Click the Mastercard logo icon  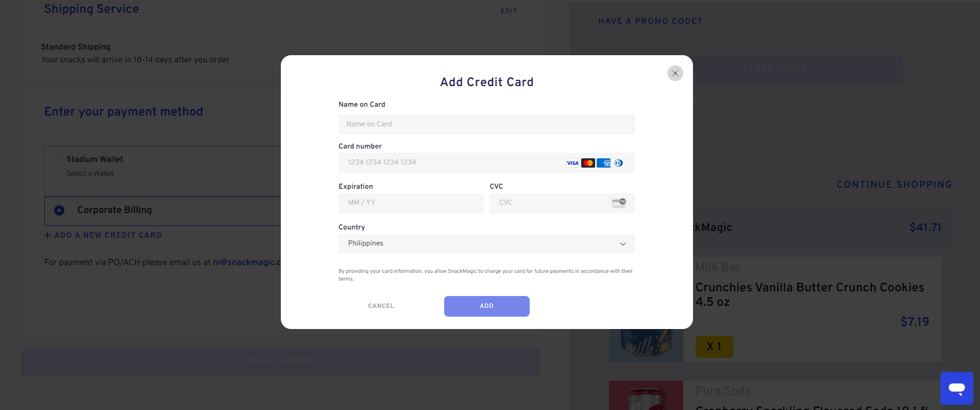pyautogui.click(x=588, y=163)
